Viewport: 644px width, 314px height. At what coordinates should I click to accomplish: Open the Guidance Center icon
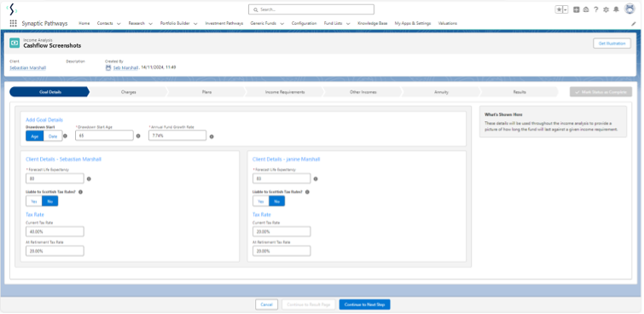pos(586,9)
